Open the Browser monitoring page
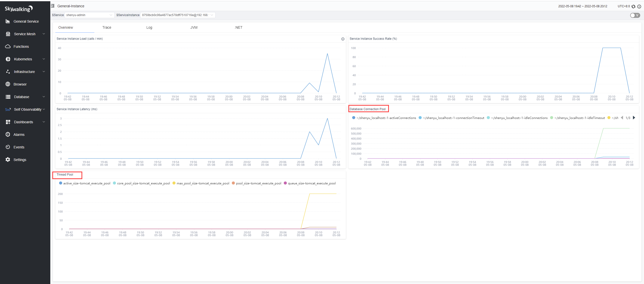 [x=20, y=84]
